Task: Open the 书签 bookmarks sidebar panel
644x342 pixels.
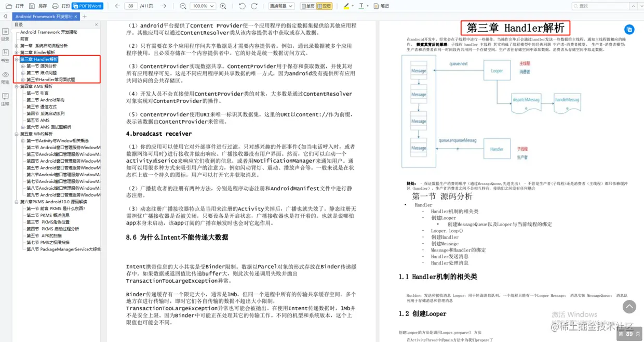Action: pyautogui.click(x=5, y=56)
